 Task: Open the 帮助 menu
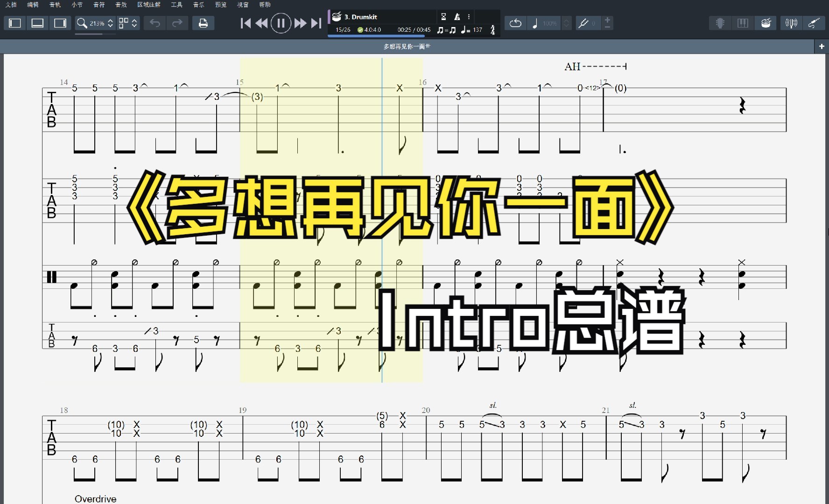pyautogui.click(x=265, y=5)
